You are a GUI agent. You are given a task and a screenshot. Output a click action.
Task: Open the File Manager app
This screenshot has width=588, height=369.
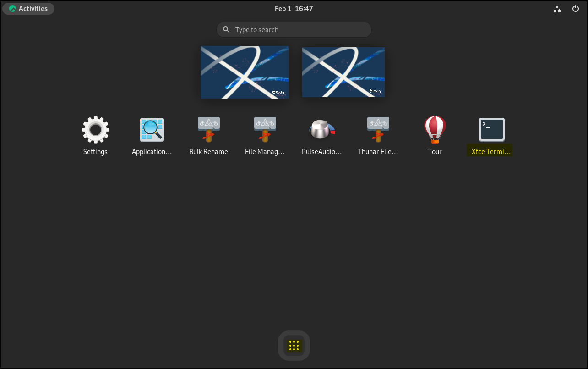tap(265, 129)
